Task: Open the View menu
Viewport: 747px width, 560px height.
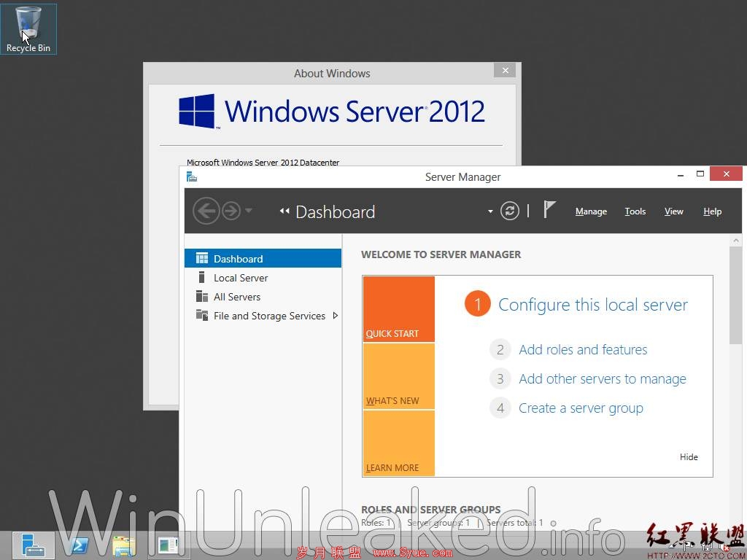Action: [673, 211]
